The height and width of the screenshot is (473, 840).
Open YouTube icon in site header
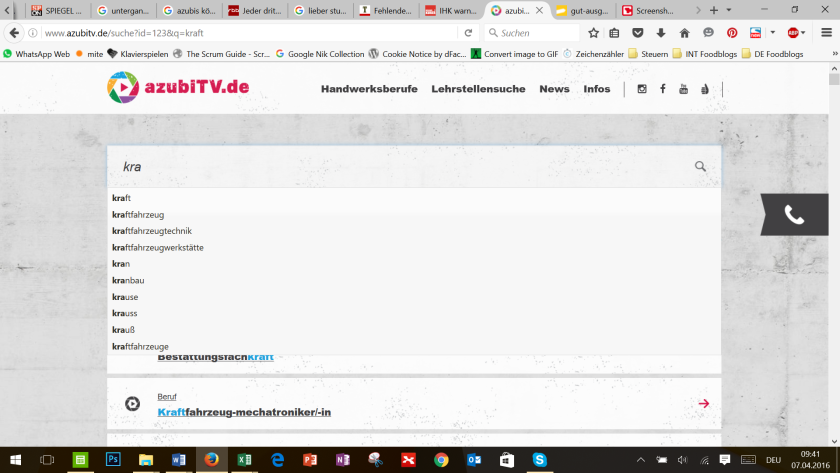684,89
